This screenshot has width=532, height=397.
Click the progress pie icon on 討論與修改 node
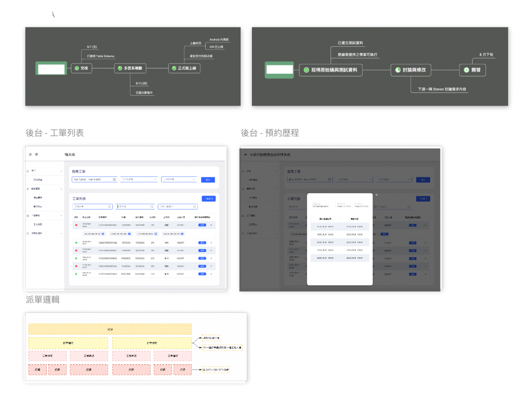(398, 70)
